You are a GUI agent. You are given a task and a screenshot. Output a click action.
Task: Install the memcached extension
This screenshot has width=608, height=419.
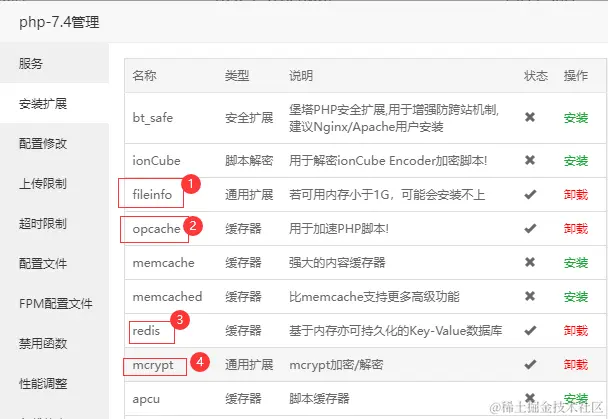[576, 297]
